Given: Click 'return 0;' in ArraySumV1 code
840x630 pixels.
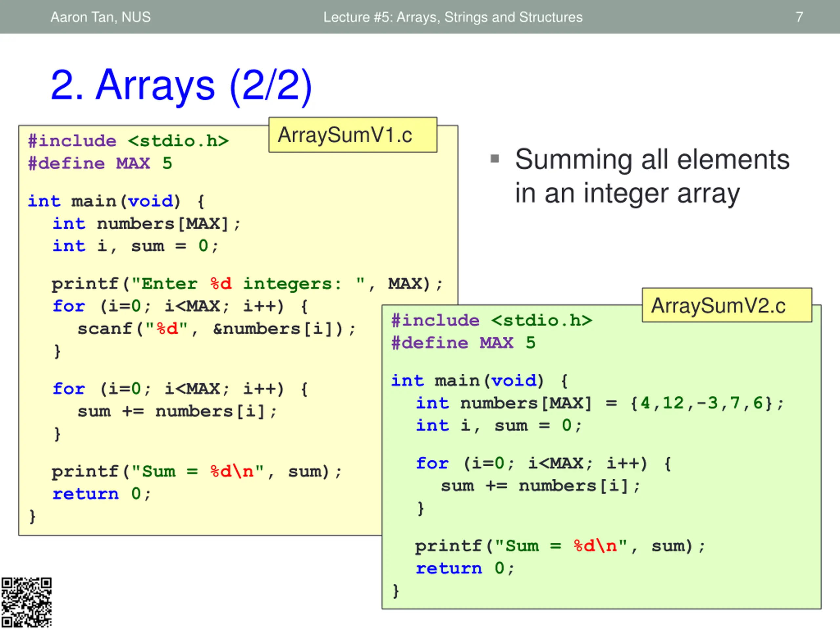Looking at the screenshot, I should (102, 494).
